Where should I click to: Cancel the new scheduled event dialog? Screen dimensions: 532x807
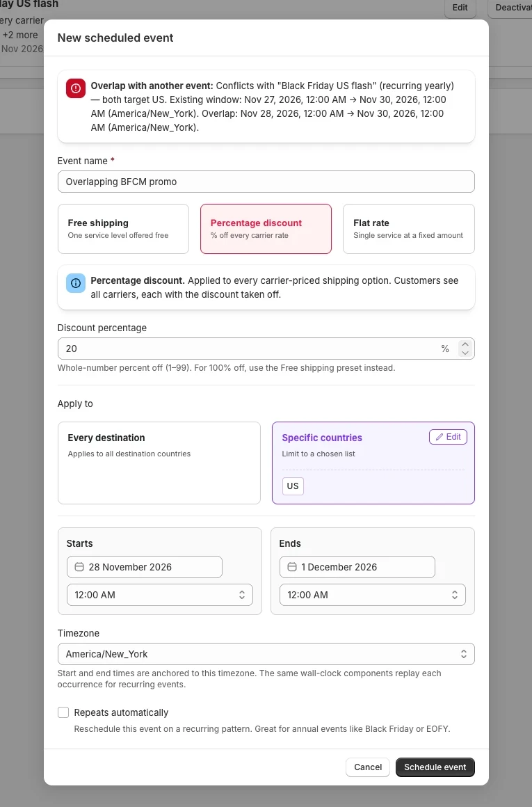pos(368,767)
